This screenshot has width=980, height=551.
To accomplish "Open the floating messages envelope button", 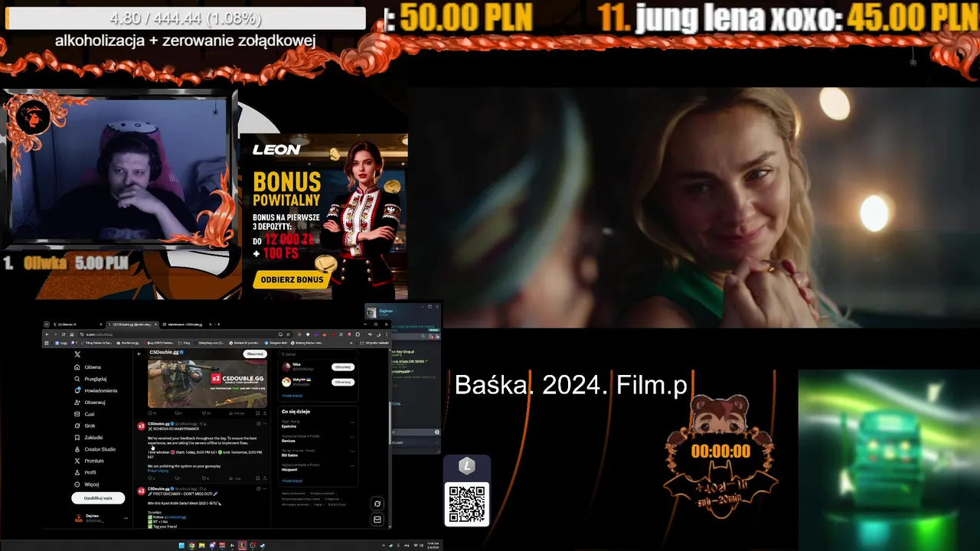I will [377, 520].
